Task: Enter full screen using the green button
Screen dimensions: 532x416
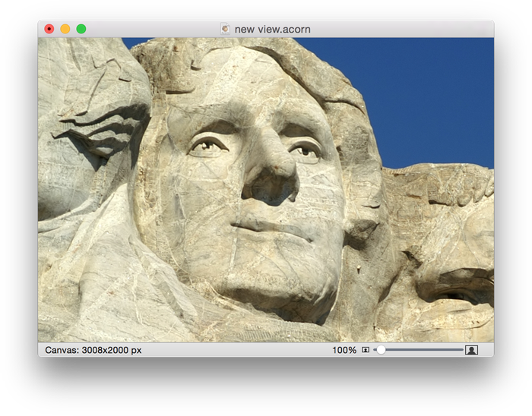Action: tap(81, 29)
